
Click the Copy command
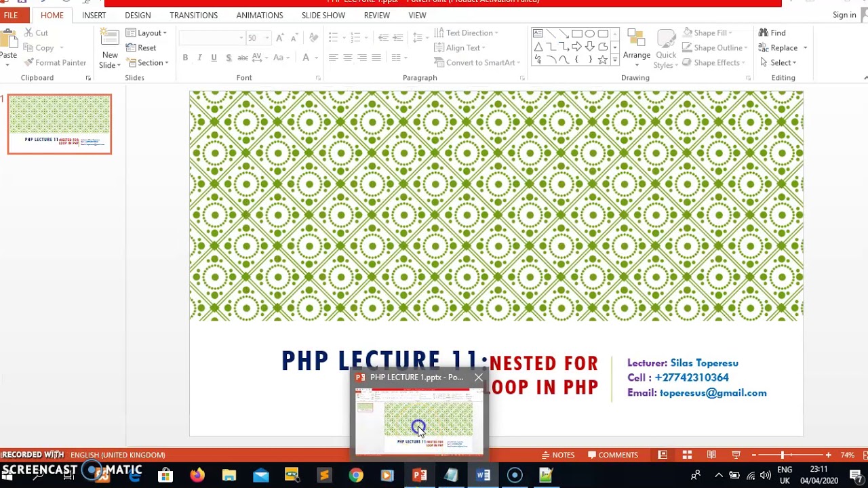[39, 47]
